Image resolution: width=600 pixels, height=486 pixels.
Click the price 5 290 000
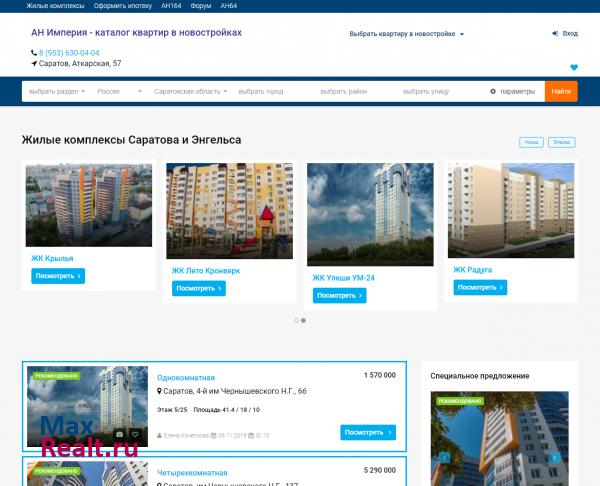coord(380,470)
